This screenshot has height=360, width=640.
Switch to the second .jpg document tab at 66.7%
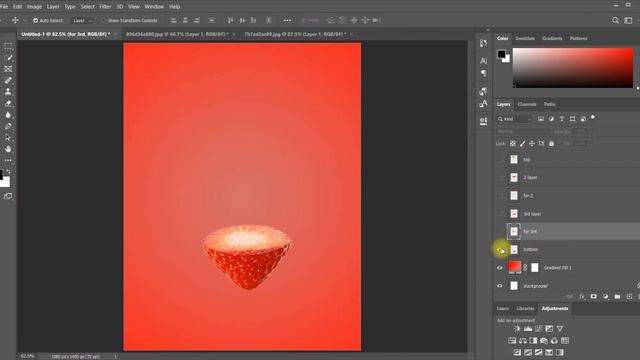[x=177, y=34]
